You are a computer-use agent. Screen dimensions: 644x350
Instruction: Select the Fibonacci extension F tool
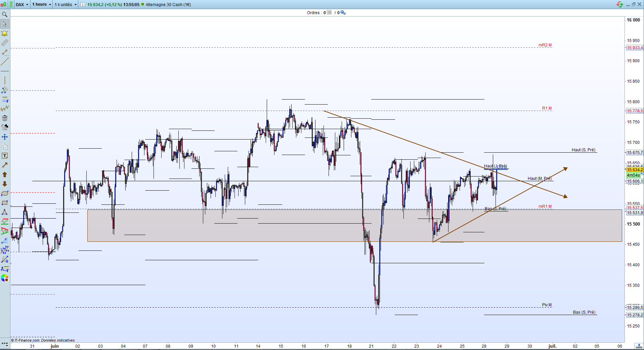pos(5,269)
